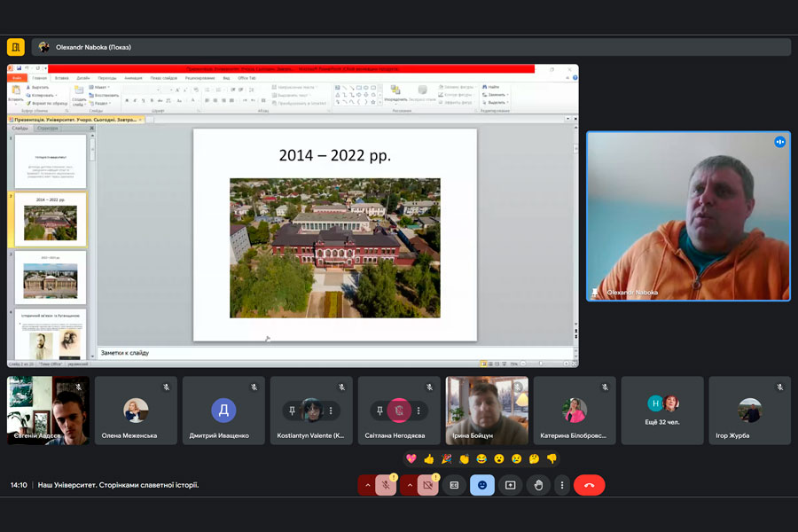
Task: Toggle the emoji reactions panel button
Action: coord(482,485)
